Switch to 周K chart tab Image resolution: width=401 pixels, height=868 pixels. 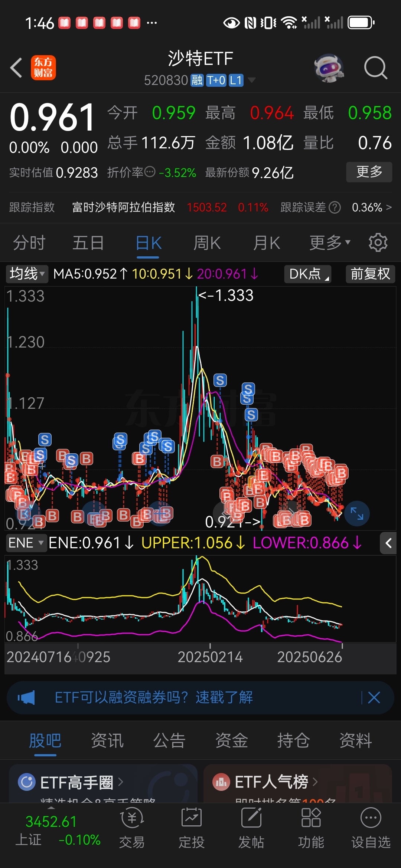pos(207,243)
